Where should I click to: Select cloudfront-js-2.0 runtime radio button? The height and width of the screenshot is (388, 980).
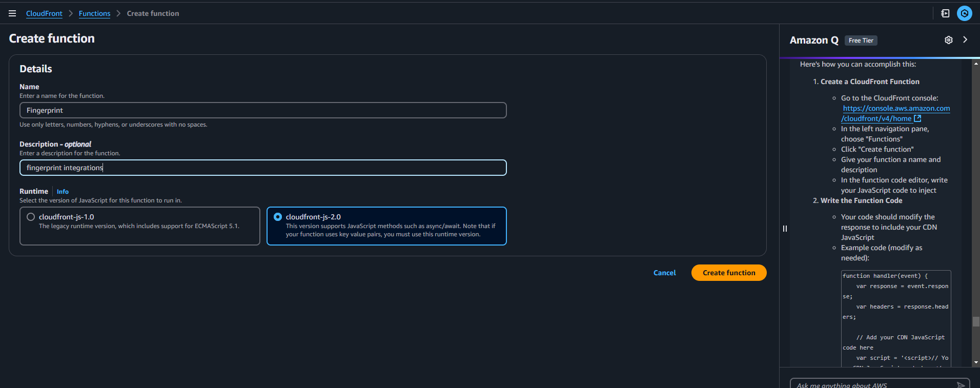(278, 217)
